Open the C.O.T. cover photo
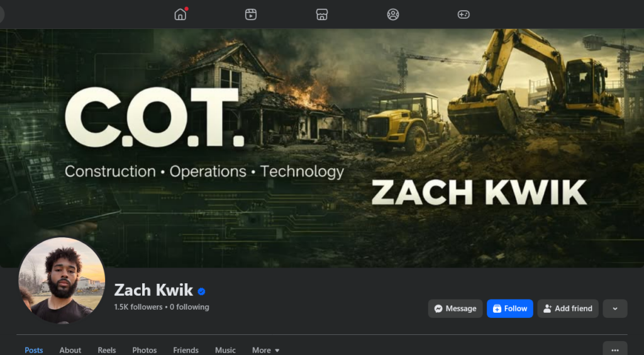Viewport: 644px width, 355px height. [x=322, y=148]
